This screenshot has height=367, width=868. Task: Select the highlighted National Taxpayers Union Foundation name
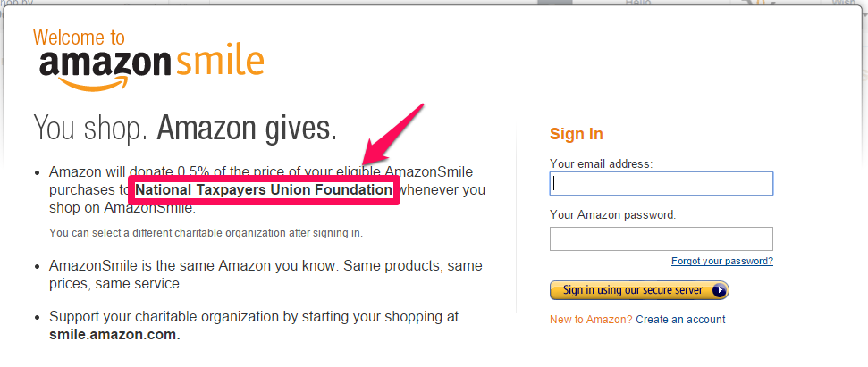pyautogui.click(x=264, y=190)
